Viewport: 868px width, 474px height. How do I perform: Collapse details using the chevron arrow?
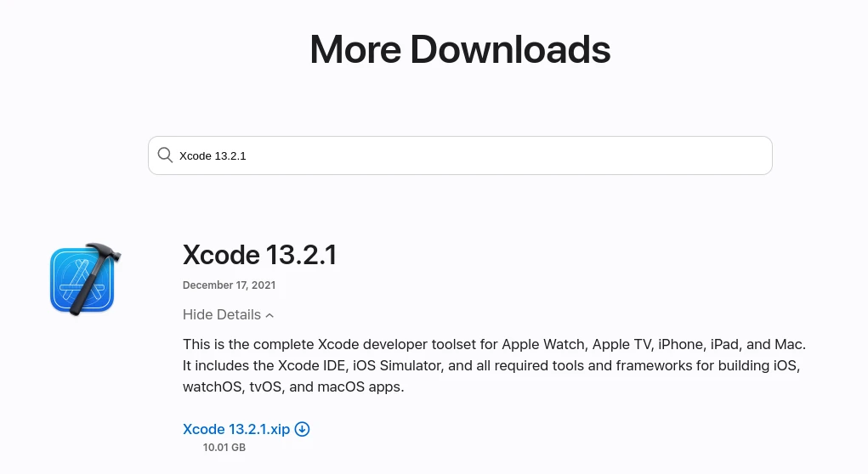[269, 315]
